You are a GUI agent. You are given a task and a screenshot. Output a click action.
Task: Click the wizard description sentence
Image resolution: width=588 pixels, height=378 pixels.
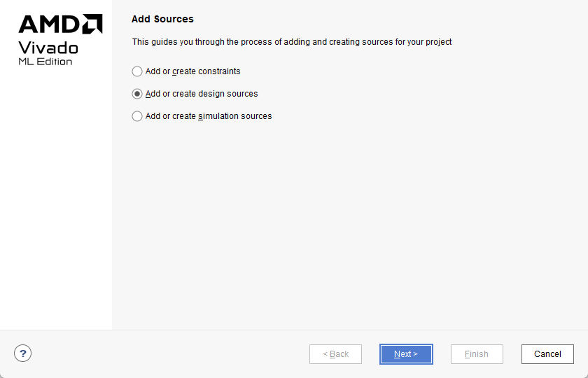(292, 42)
